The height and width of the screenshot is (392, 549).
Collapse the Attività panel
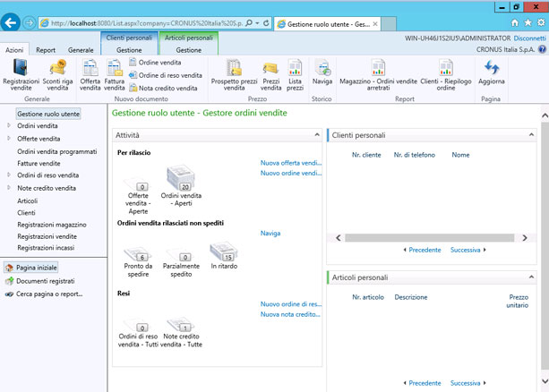(x=316, y=135)
